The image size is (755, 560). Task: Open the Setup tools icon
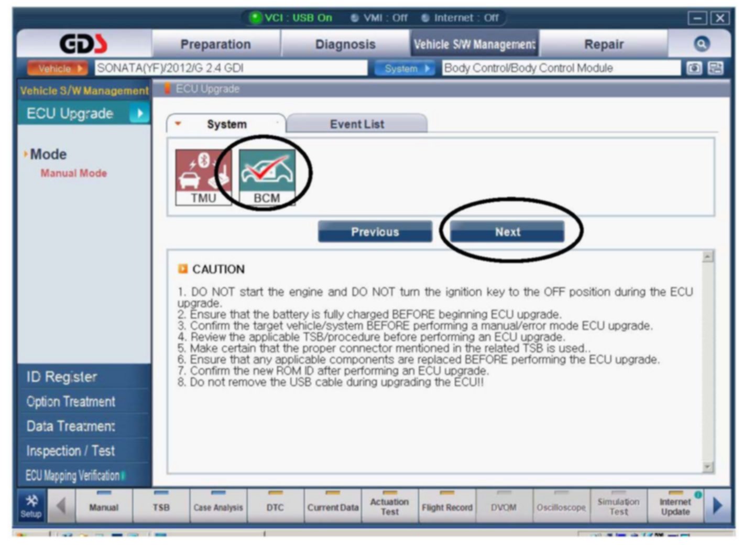tap(31, 506)
